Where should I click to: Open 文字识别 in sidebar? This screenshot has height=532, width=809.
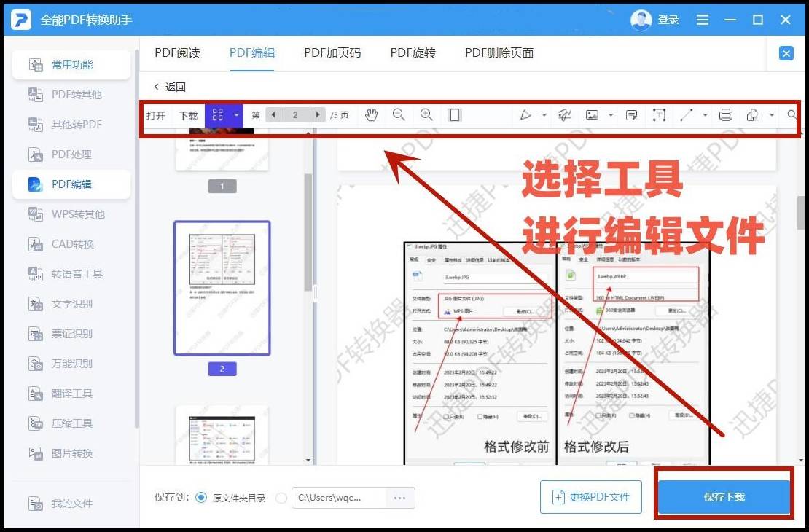pos(71,304)
